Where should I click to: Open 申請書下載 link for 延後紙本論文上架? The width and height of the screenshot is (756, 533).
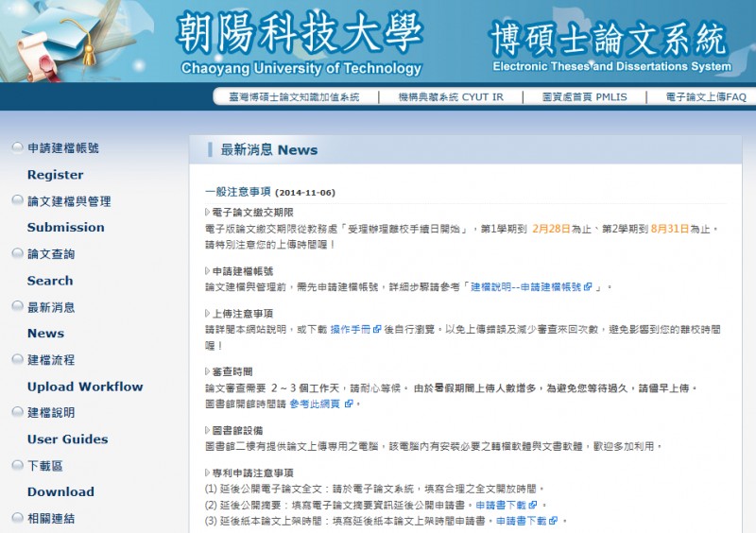click(x=522, y=521)
